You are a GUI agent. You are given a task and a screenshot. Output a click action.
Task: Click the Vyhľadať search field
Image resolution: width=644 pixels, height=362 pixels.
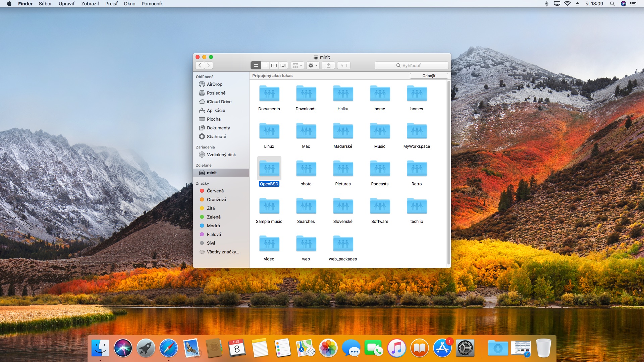[412, 65]
